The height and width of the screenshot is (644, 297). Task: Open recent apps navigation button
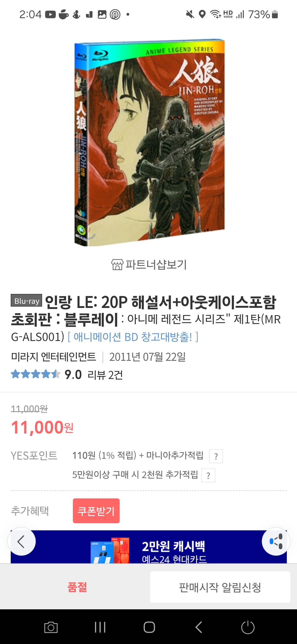click(x=100, y=627)
